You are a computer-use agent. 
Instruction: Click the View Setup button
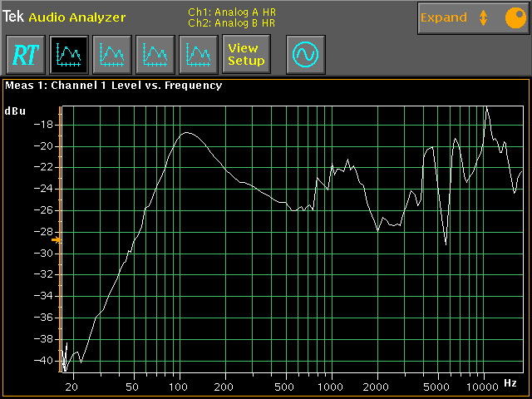(x=246, y=55)
